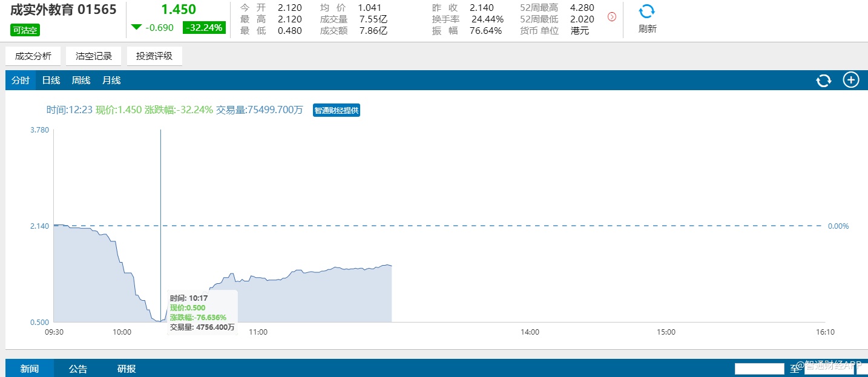Select the 周线 weekly chart
The image size is (868, 377).
point(81,80)
